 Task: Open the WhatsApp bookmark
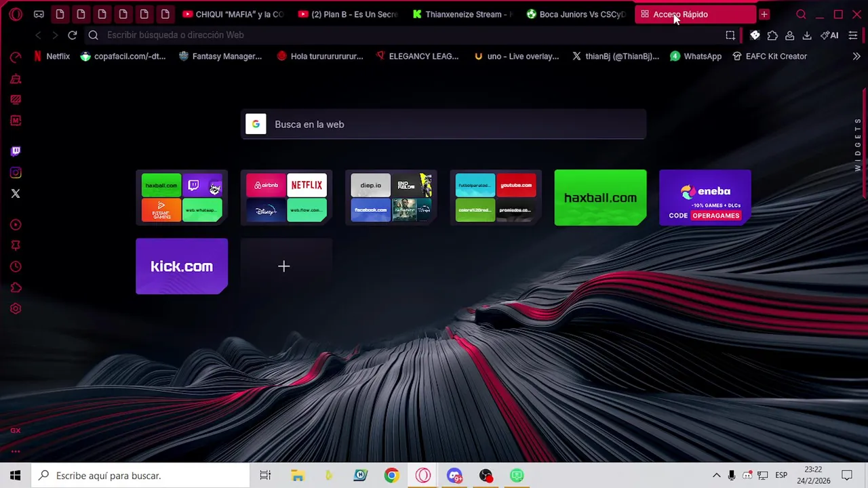tap(696, 56)
